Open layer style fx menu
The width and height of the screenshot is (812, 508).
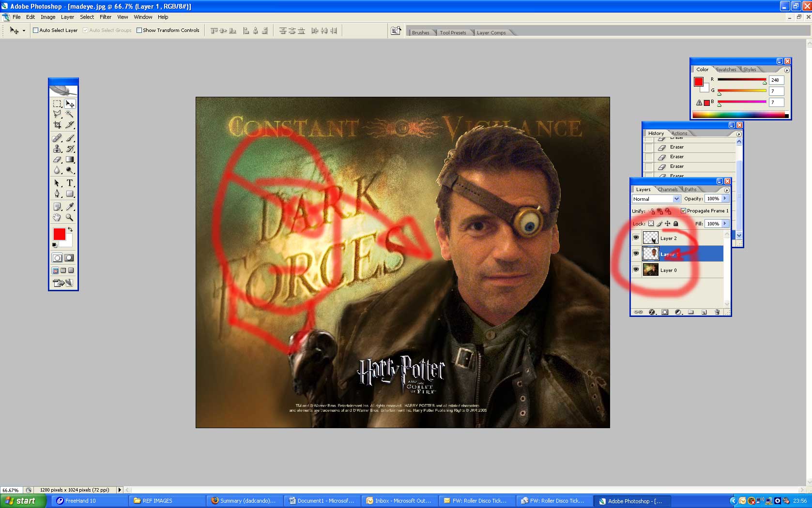pos(652,312)
